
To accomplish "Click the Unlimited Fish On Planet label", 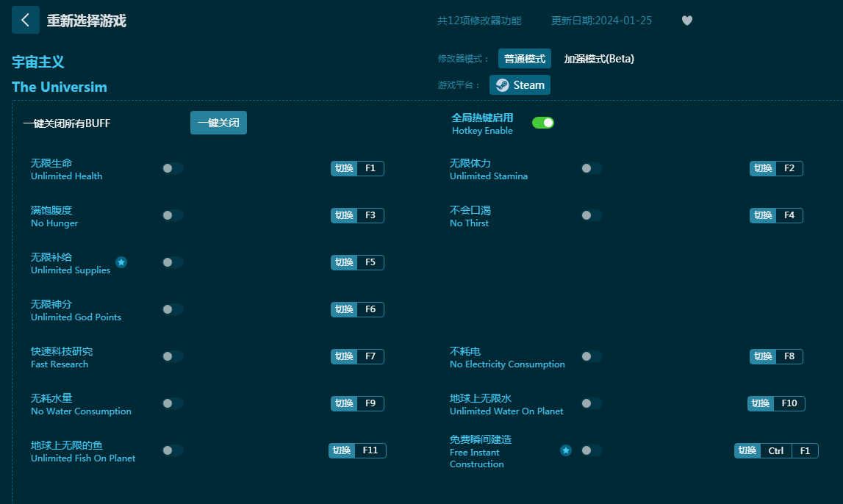I will pyautogui.click(x=83, y=458).
